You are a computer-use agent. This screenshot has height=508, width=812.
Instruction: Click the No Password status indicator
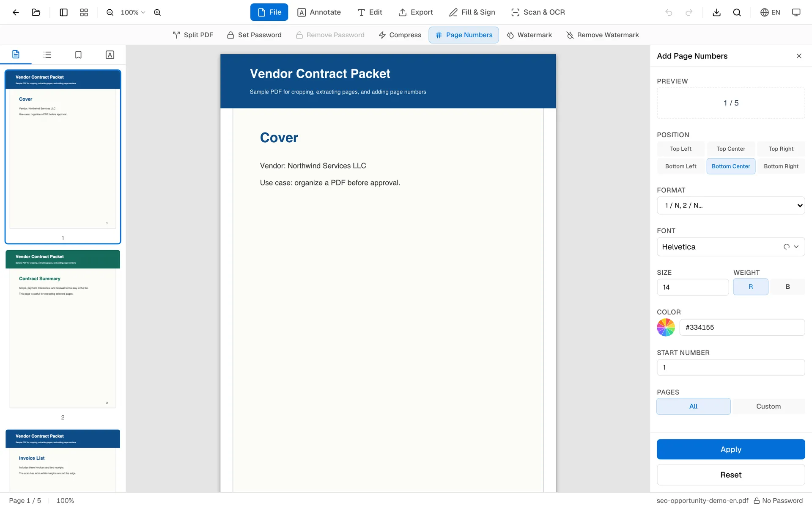(x=778, y=500)
